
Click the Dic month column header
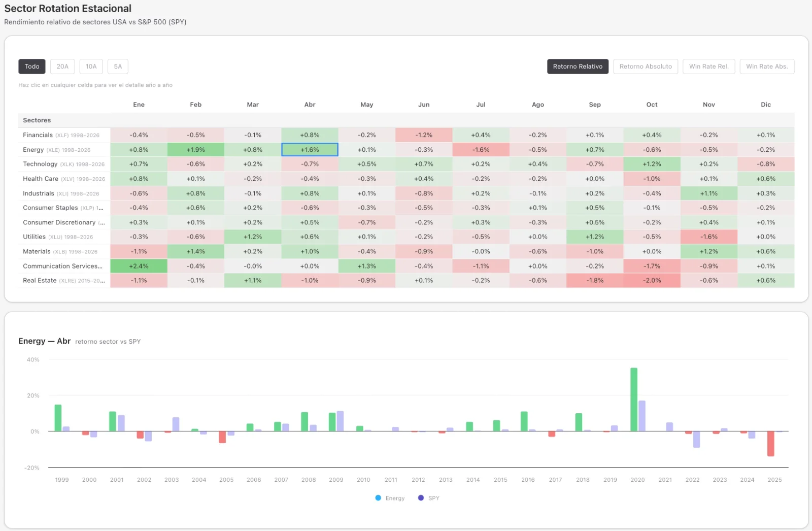point(766,105)
